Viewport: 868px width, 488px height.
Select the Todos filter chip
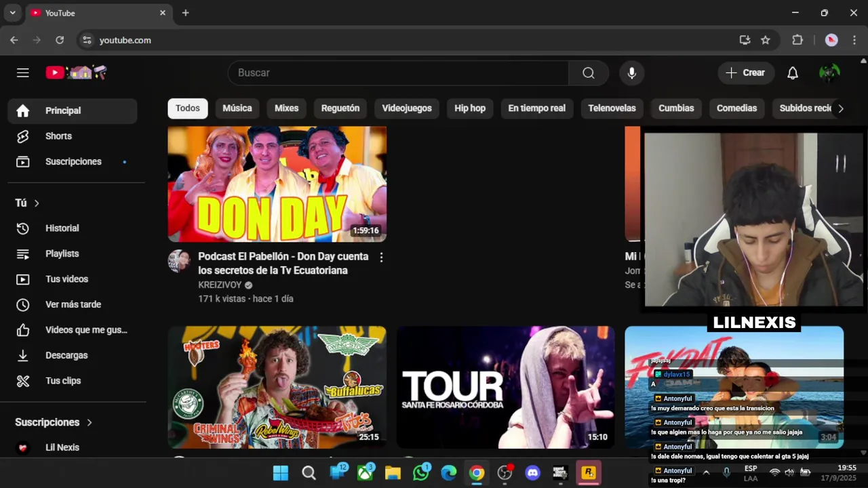pos(188,108)
